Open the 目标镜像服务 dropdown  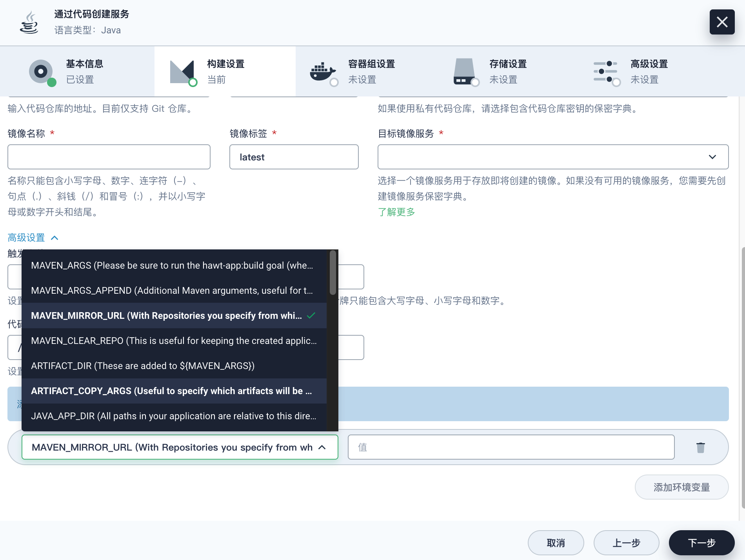(553, 157)
